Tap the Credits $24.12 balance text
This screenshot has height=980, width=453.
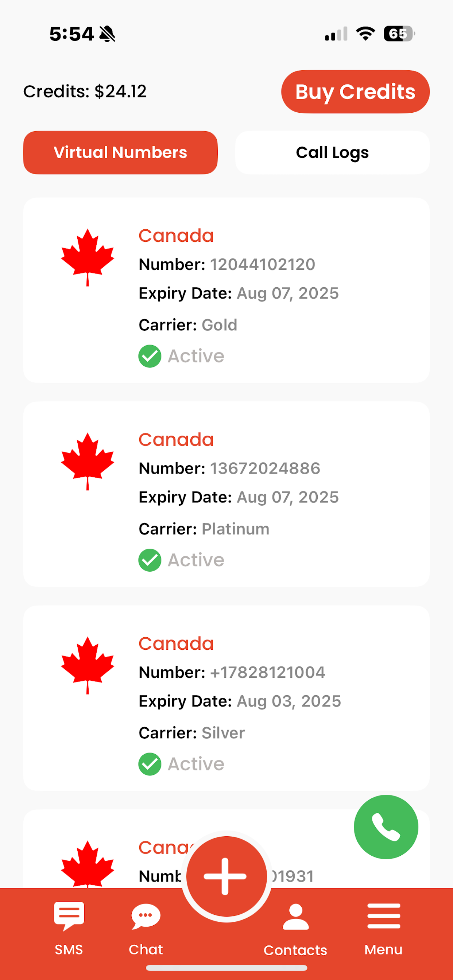tap(85, 91)
